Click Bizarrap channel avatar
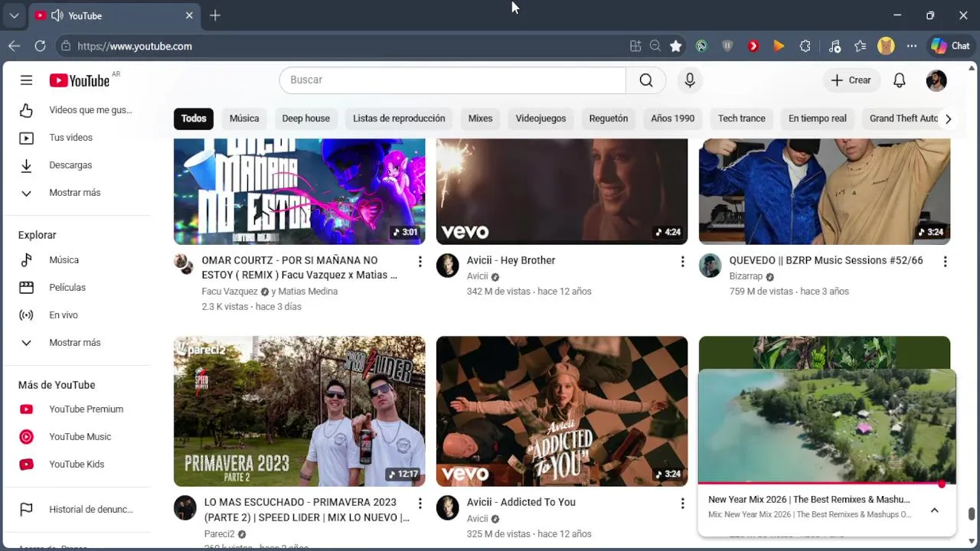Image resolution: width=980 pixels, height=551 pixels. click(710, 266)
